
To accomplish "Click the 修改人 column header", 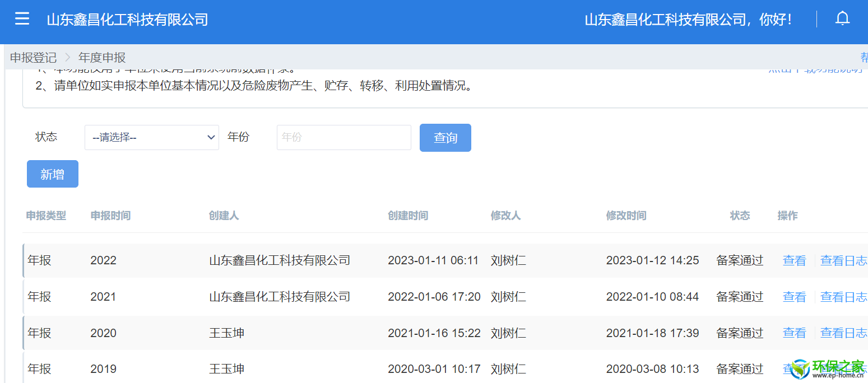I will coord(506,216).
